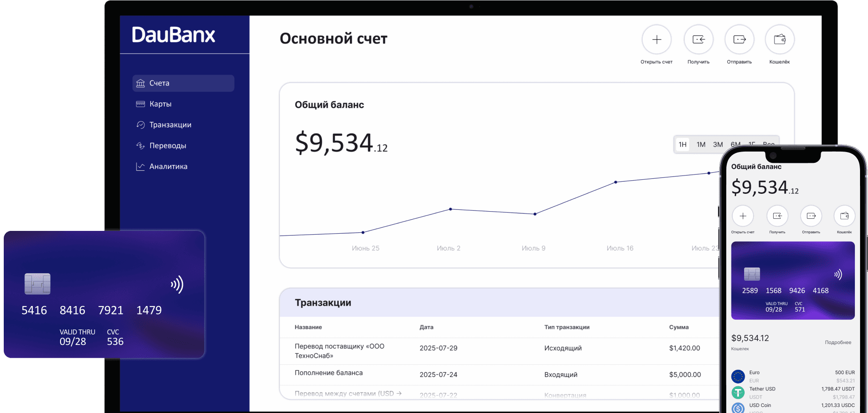Viewport: 868px width, 413px height.
Task: Click the Исходящий transaction type cell
Action: click(563, 348)
